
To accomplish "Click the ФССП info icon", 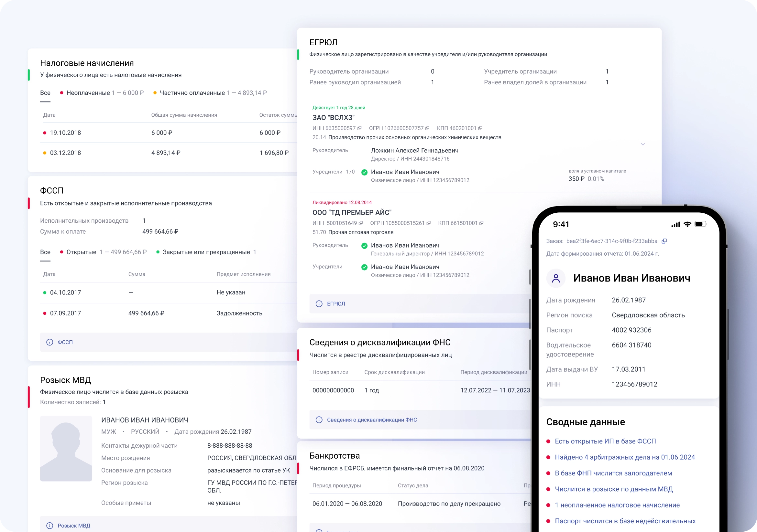I will coord(50,342).
